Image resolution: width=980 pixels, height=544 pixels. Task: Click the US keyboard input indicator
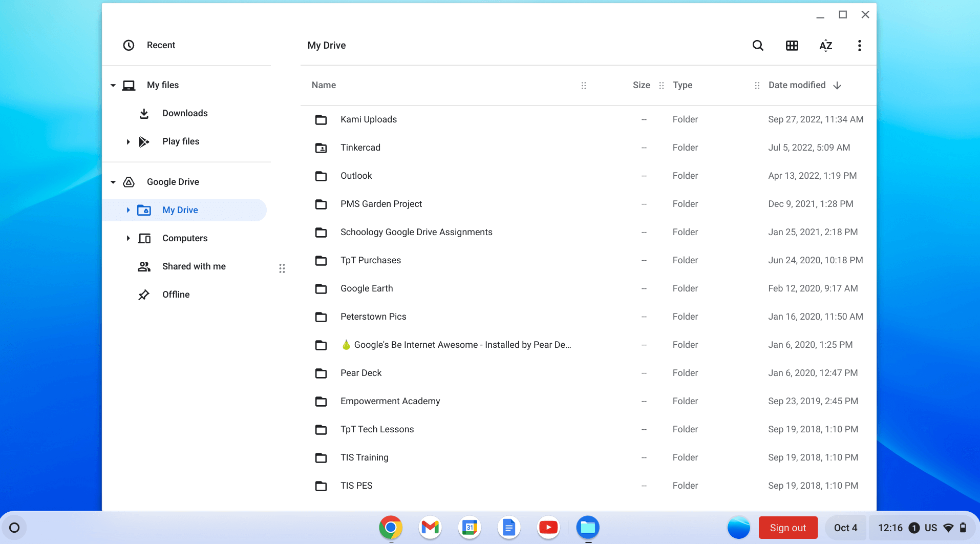tap(931, 528)
